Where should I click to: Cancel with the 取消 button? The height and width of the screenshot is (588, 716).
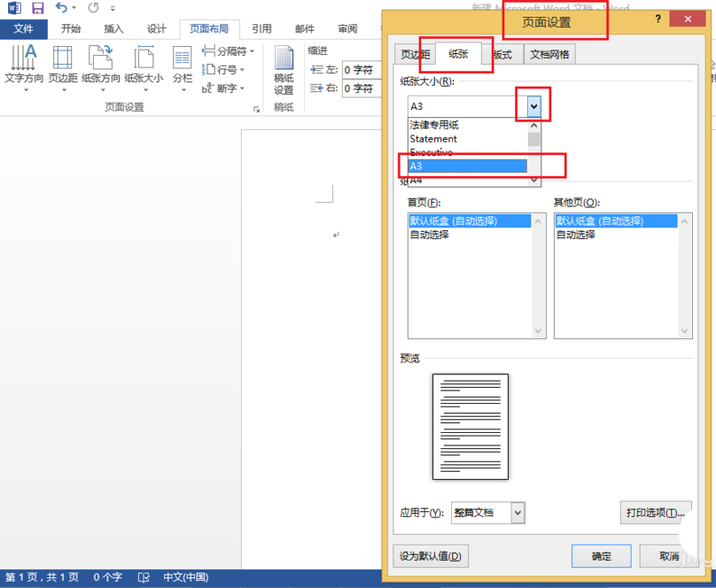coord(669,556)
